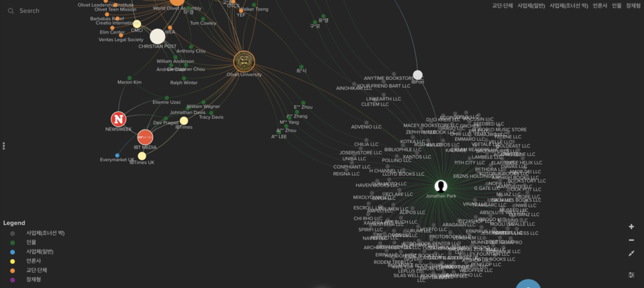Select 사업체(일반) in the top menu
The height and width of the screenshot is (288, 644).
tap(531, 5)
